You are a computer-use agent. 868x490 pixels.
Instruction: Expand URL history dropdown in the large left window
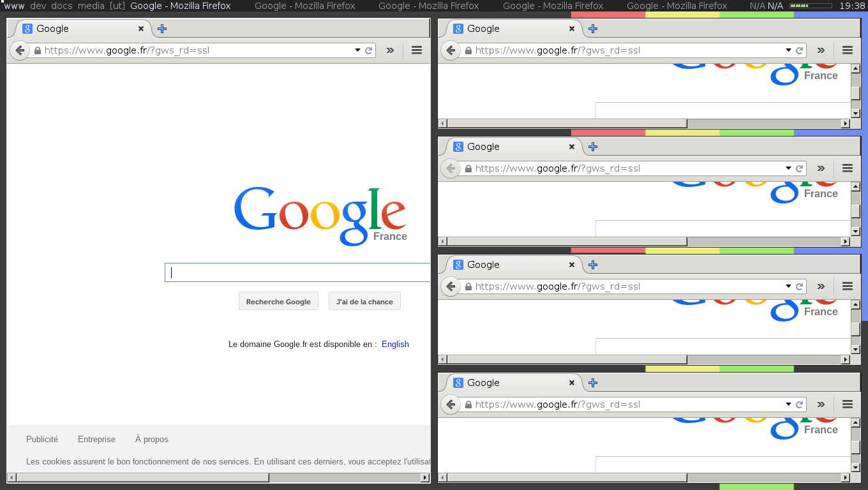tap(357, 50)
